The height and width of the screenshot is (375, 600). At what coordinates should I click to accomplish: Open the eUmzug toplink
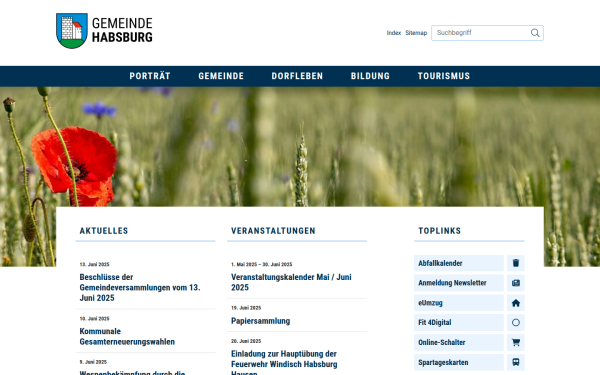click(459, 303)
